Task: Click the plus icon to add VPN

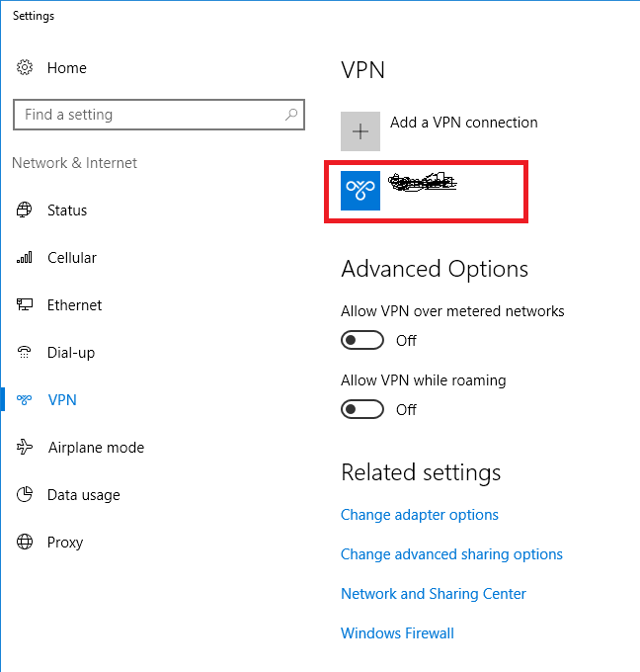Action: 360,130
